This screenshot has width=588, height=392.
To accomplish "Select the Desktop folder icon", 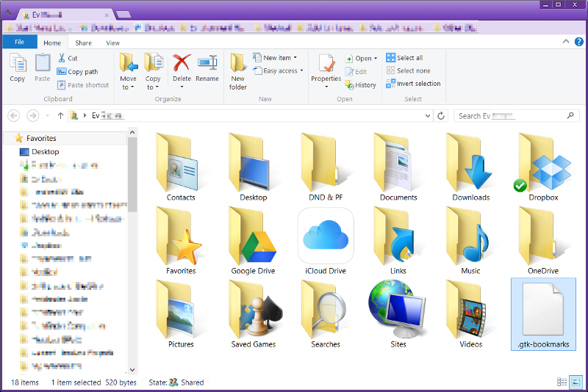I will click(x=253, y=167).
